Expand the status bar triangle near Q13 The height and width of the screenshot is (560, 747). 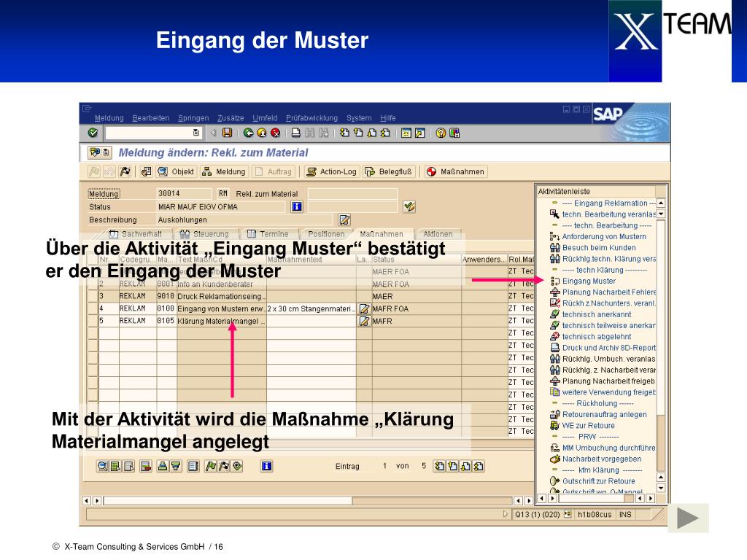pyautogui.click(x=506, y=514)
